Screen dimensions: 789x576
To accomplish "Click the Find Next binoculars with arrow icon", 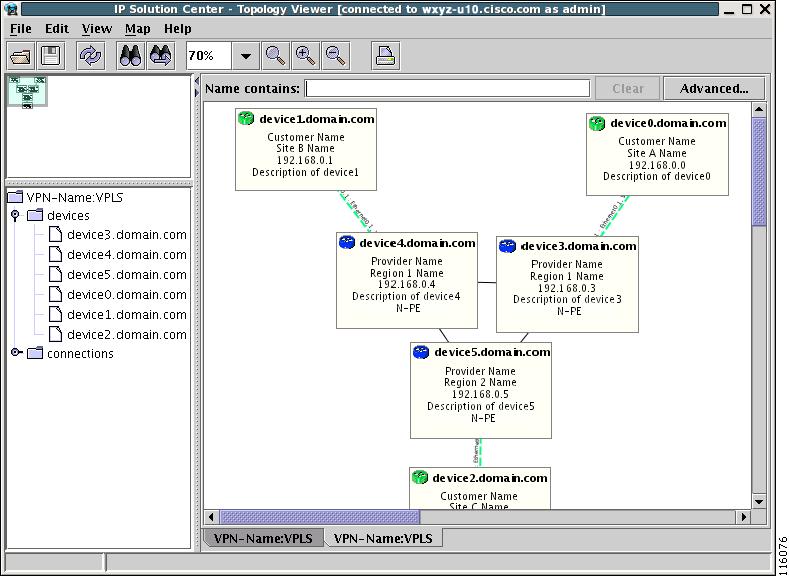I will click(161, 55).
